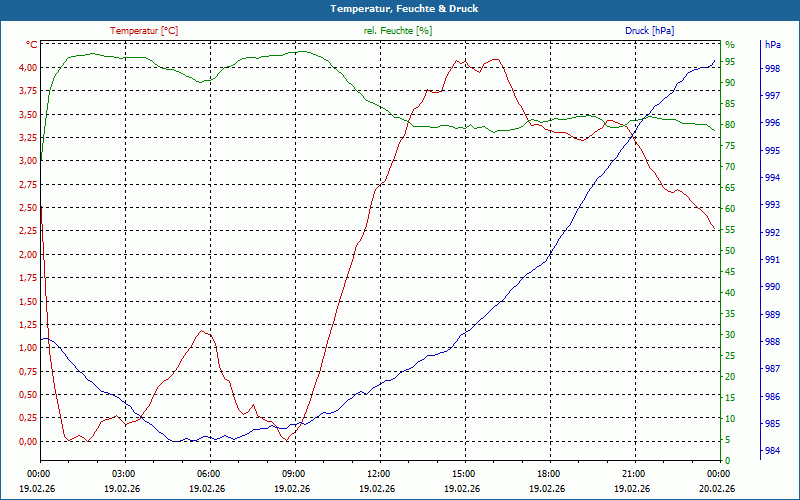Click blue pressure axis value '989'
800x500 pixels.
click(772, 314)
